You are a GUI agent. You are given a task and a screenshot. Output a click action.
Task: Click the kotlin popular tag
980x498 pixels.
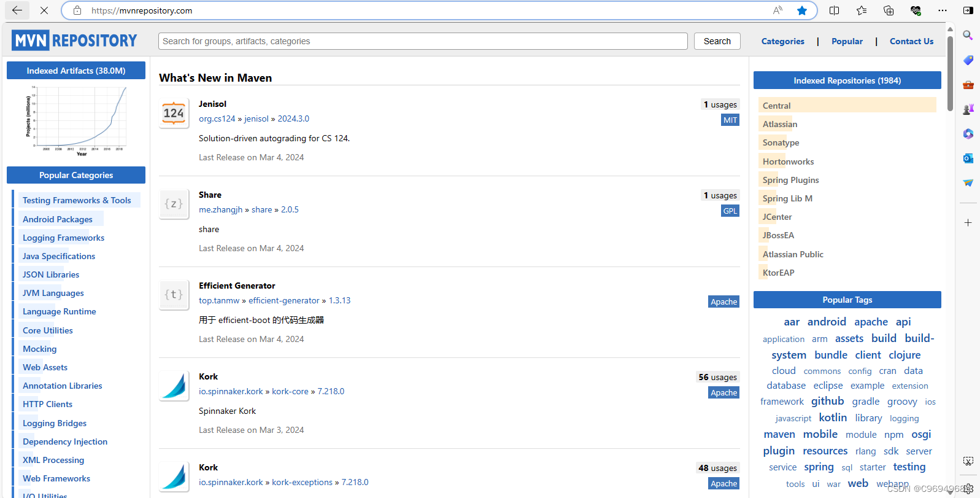point(833,418)
